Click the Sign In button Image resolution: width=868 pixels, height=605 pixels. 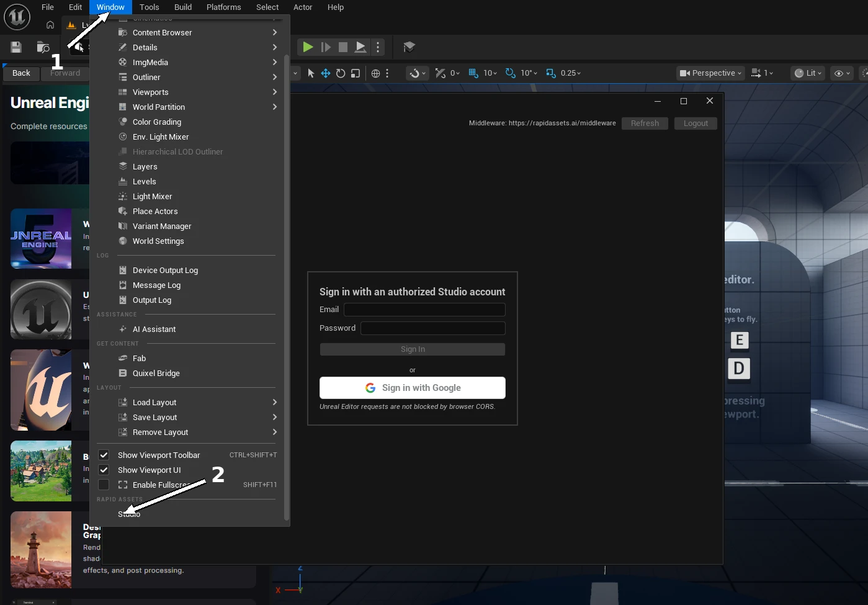coord(413,349)
